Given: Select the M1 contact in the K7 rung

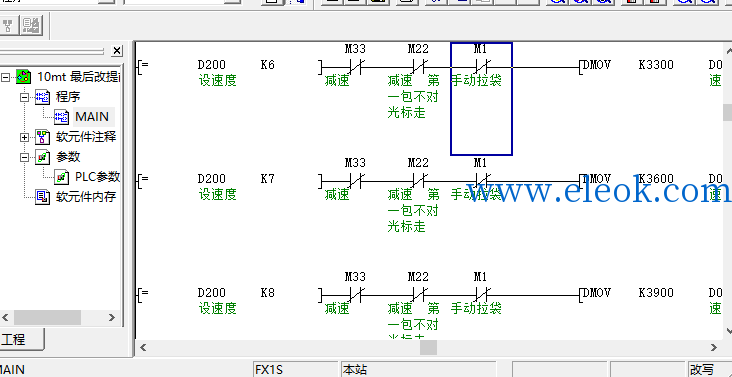Looking at the screenshot, I should click(481, 181).
